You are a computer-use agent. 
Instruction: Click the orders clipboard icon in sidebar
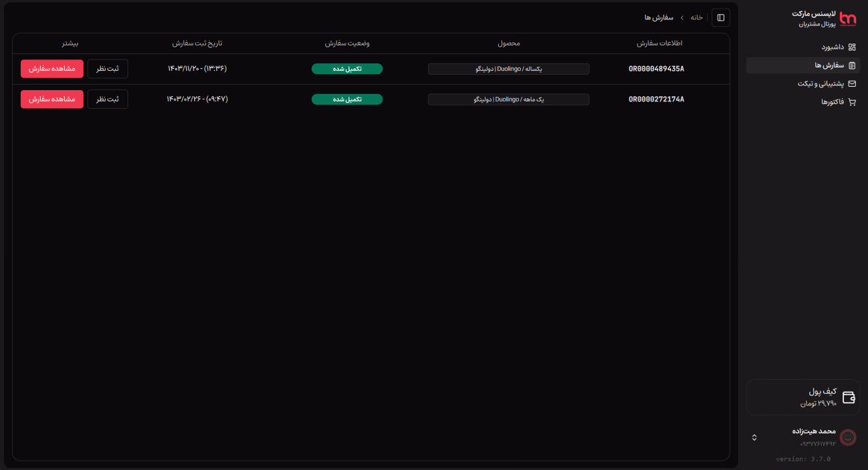(851, 65)
